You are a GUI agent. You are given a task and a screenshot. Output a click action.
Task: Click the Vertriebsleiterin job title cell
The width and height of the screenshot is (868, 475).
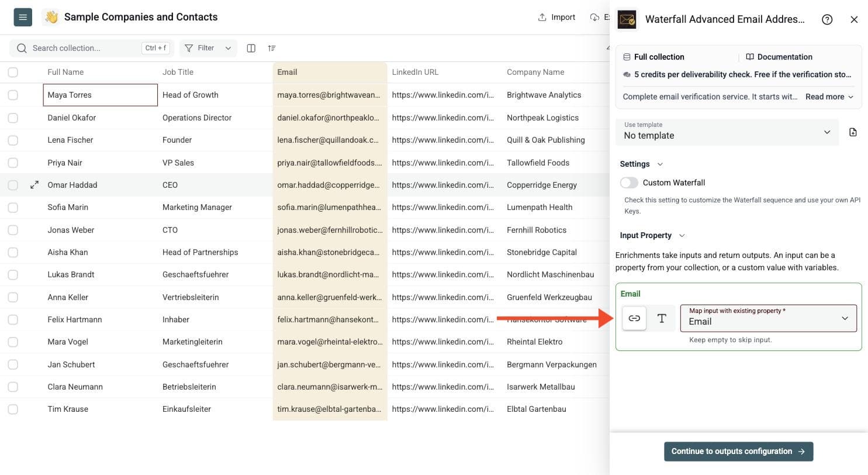[215, 297]
